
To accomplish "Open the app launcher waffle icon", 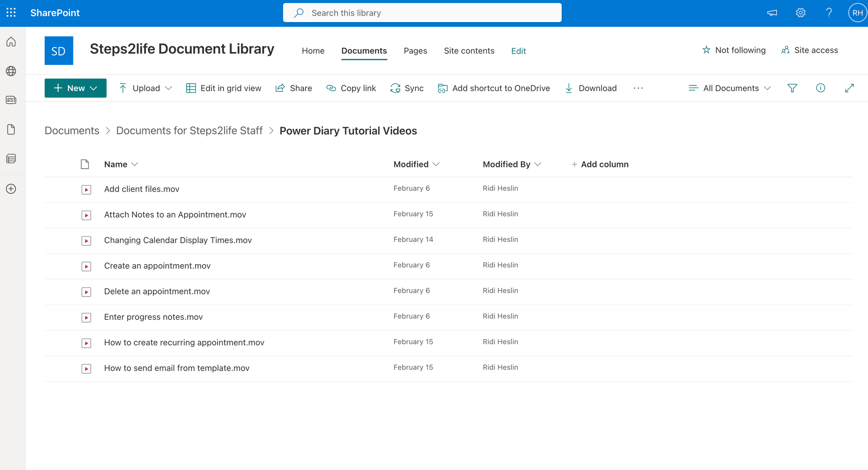I will pyautogui.click(x=11, y=13).
